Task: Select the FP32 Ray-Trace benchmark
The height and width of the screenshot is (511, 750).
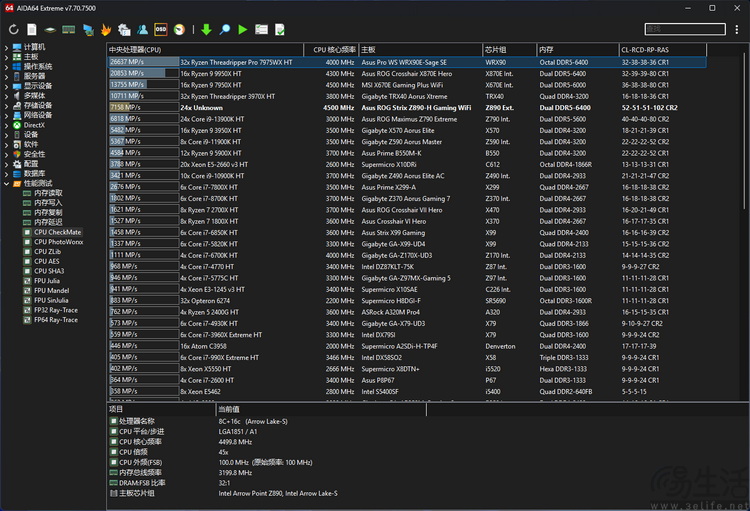Action: (x=56, y=310)
